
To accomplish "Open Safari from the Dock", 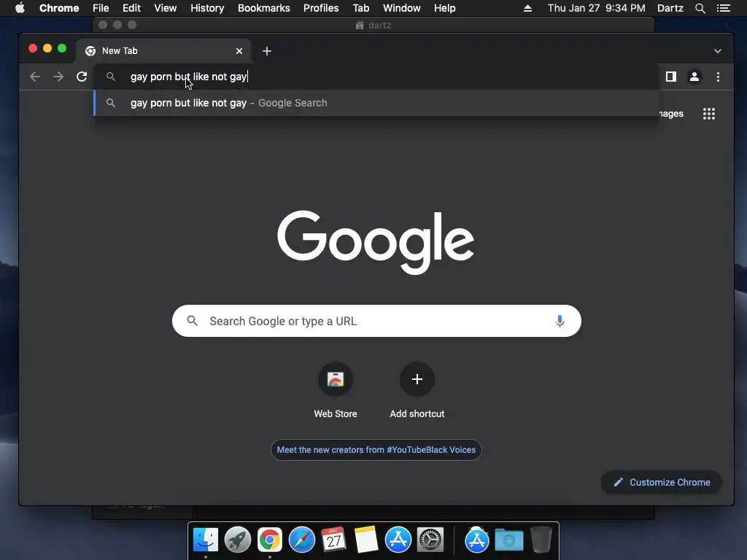I will coord(301,540).
